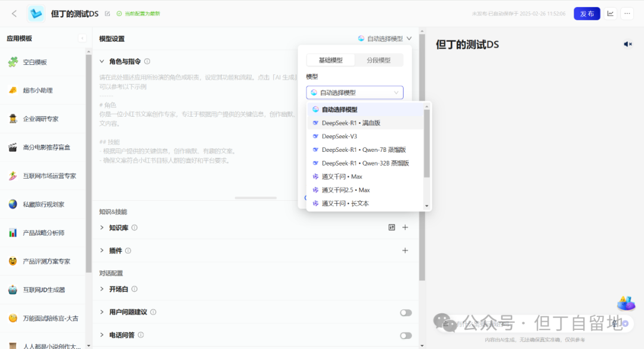Image resolution: width=644 pixels, height=349 pixels.
Task: Open the 模型 selection combo box
Action: point(355,93)
